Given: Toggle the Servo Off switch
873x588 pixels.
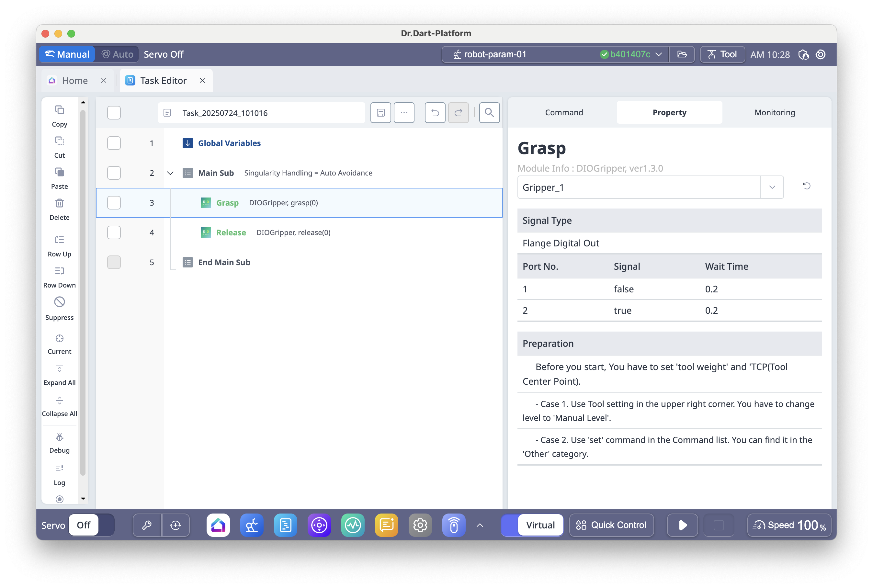Looking at the screenshot, I should coord(91,525).
